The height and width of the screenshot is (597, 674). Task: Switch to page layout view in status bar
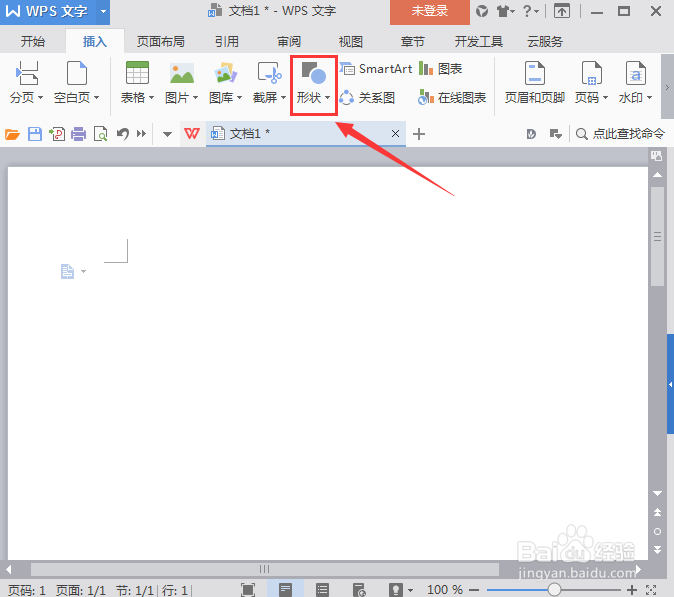pos(285,590)
